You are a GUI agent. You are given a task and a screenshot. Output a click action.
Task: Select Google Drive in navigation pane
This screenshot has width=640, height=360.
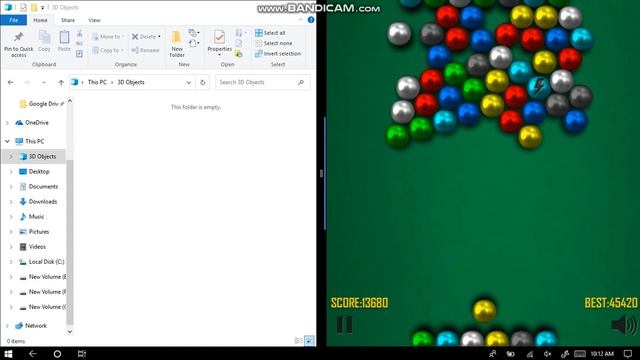pos(42,104)
